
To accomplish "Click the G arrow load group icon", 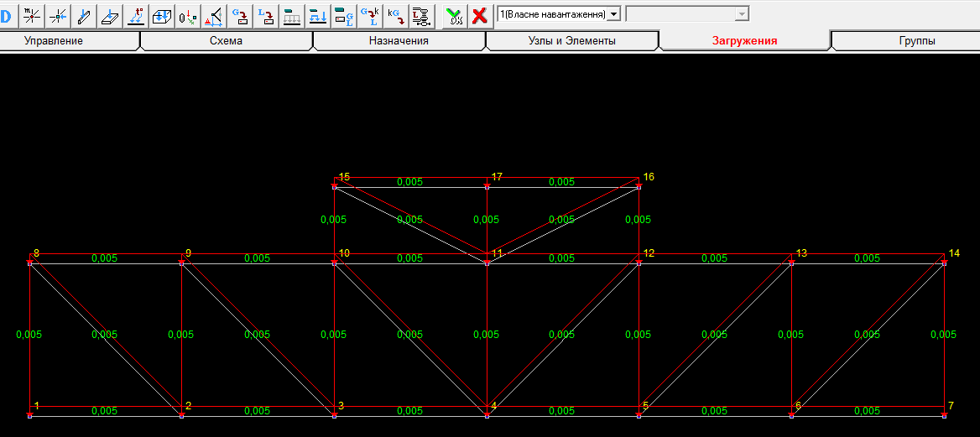I will tap(240, 16).
